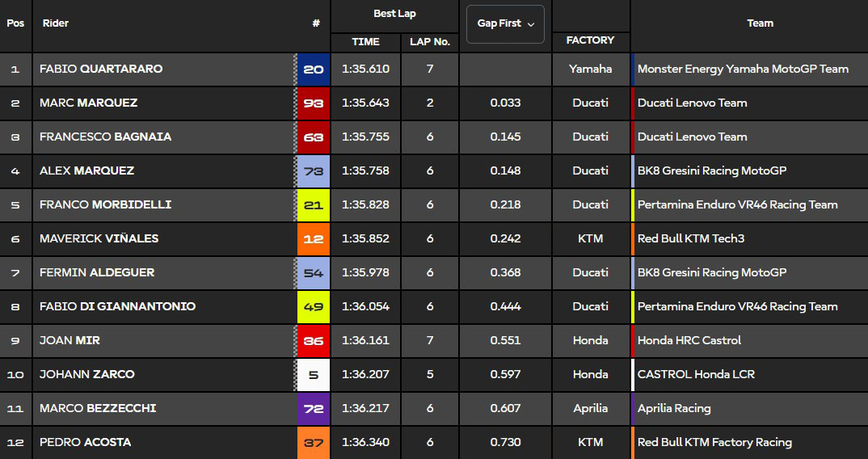Click Francesco Bagnaia's number 63 badge
Viewport: 868px width, 459px height.
click(313, 137)
